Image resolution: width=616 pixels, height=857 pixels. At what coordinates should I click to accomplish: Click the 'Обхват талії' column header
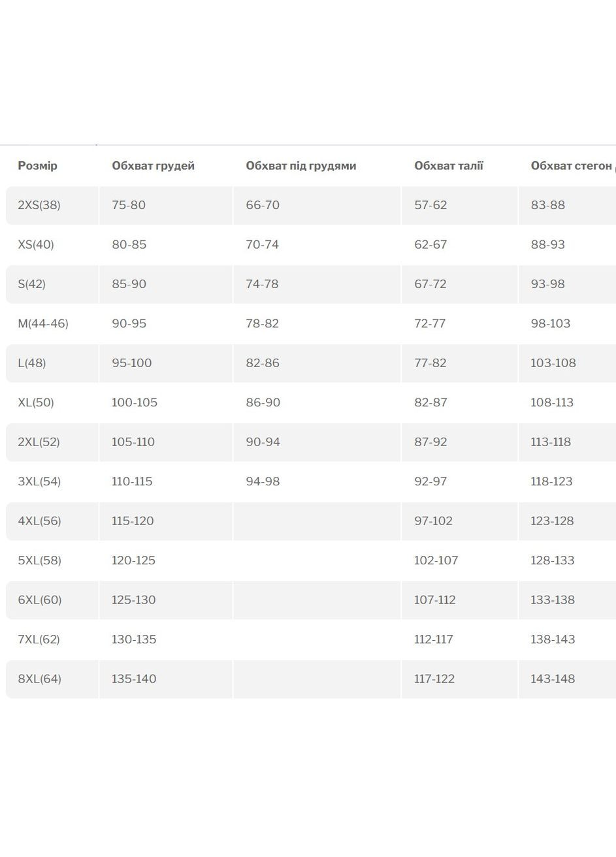click(449, 166)
